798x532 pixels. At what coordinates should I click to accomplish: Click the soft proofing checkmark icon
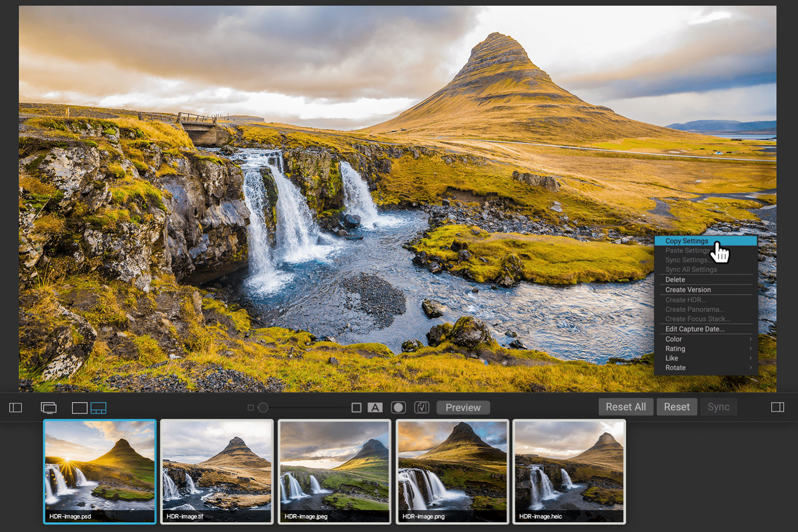pos(422,408)
